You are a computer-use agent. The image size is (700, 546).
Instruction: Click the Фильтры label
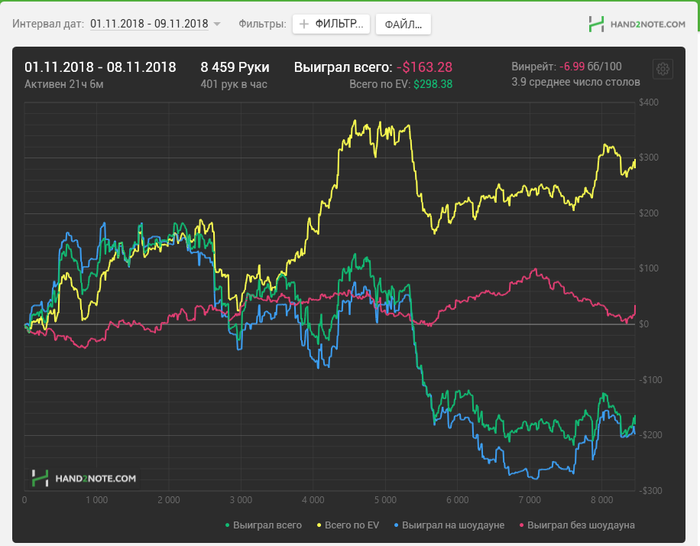point(262,24)
